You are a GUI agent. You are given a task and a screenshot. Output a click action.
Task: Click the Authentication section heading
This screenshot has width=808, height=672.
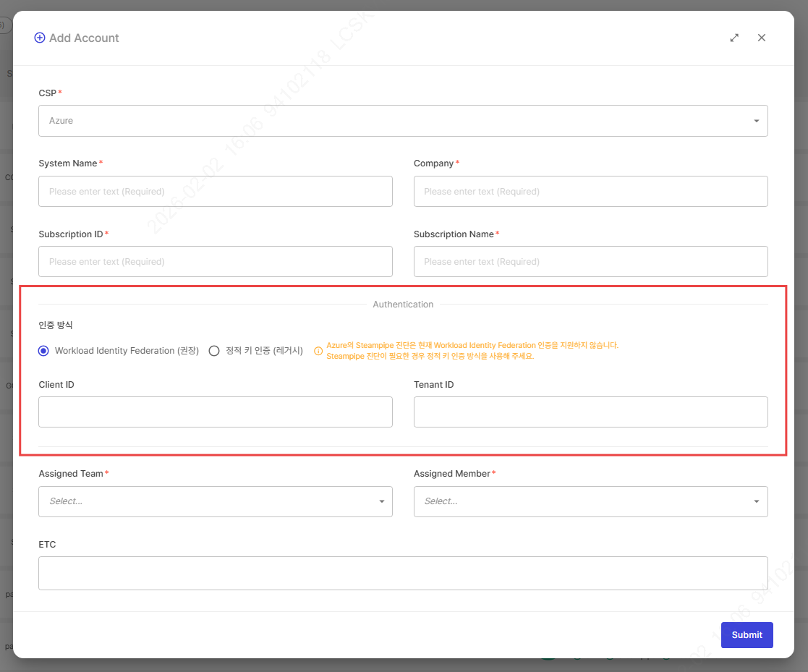tap(403, 305)
